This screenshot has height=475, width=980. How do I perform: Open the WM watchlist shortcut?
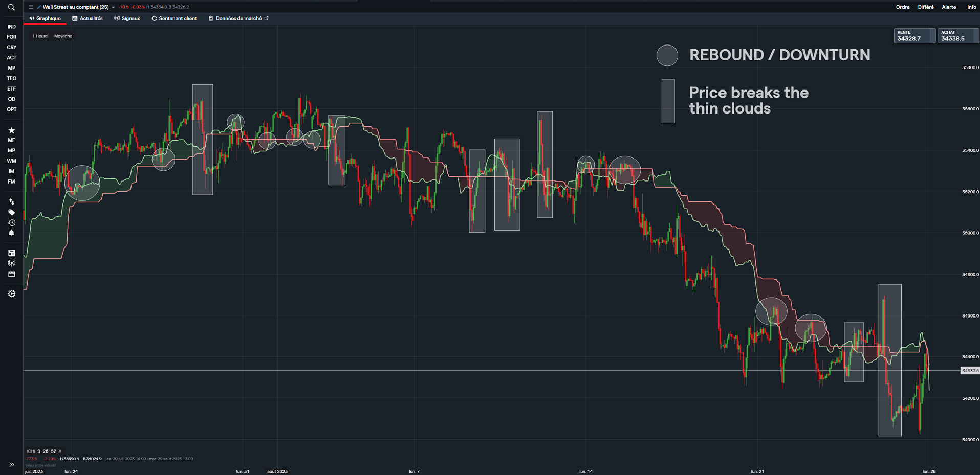[x=11, y=161]
